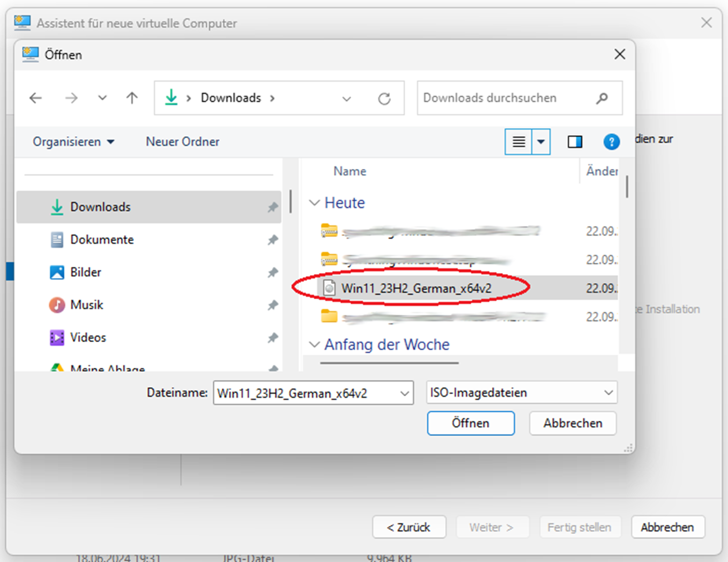
Task: Select Dokumente in the navigation pane
Action: point(148,240)
